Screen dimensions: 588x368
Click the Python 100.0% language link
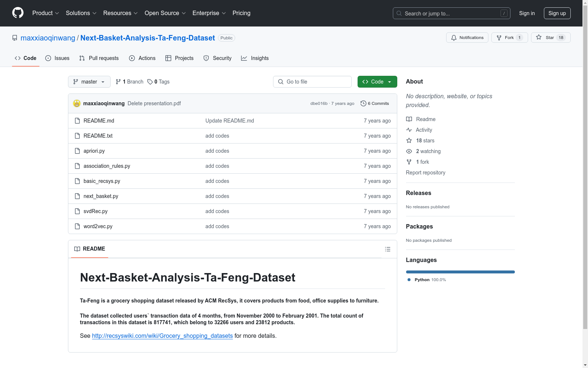click(427, 280)
